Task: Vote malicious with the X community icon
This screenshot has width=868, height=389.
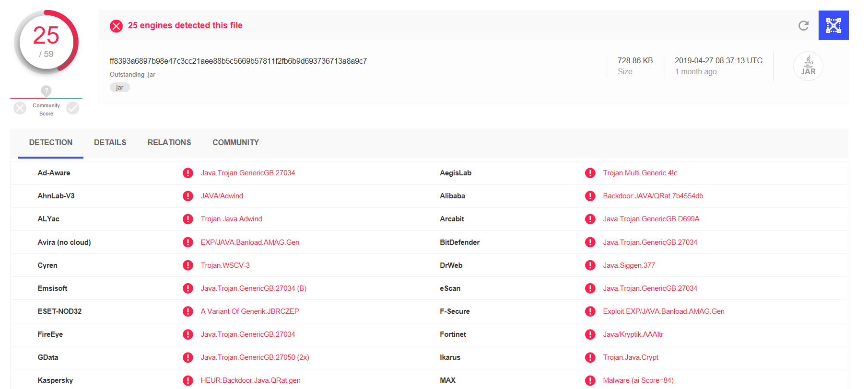Action: tap(20, 108)
